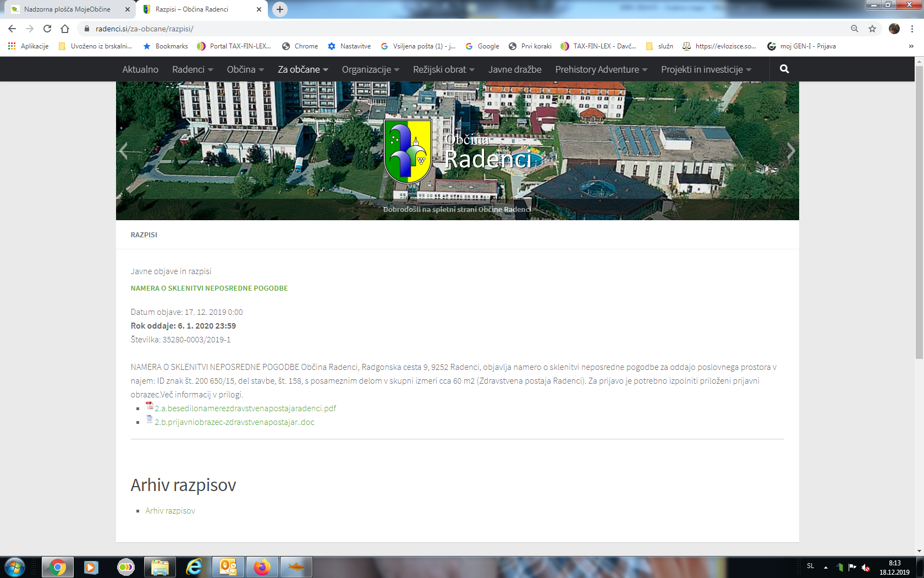Screen dimensions: 924x578
Task: Open the Projekti in investicije dropdown
Action: (x=706, y=69)
